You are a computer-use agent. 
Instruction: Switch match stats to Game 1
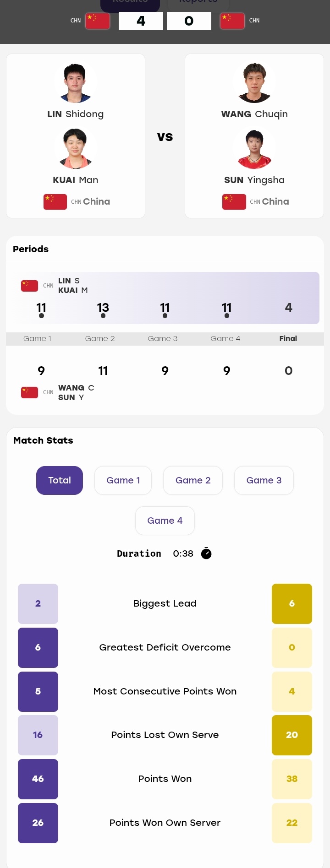click(123, 480)
